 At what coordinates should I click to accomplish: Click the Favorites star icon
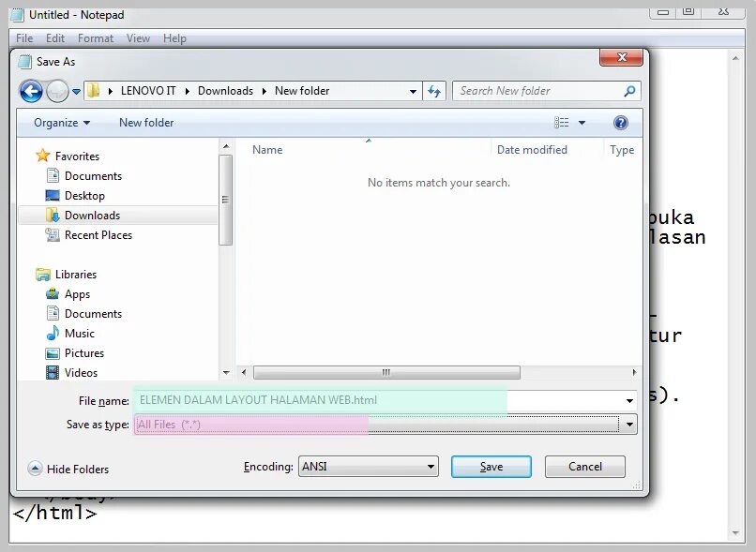point(43,155)
